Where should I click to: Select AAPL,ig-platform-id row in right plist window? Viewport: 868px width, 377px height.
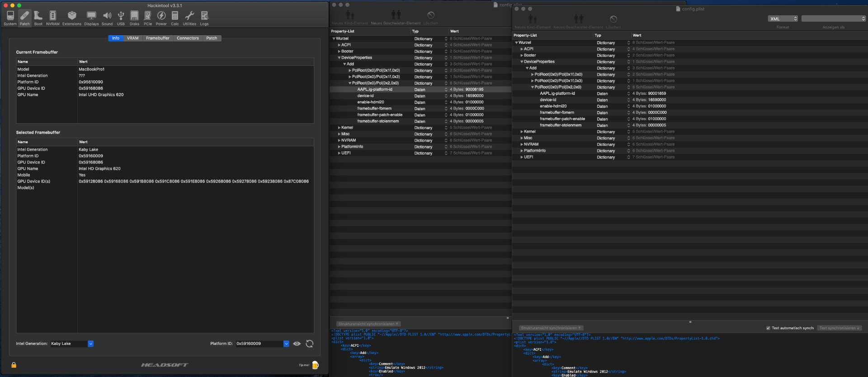click(x=557, y=93)
